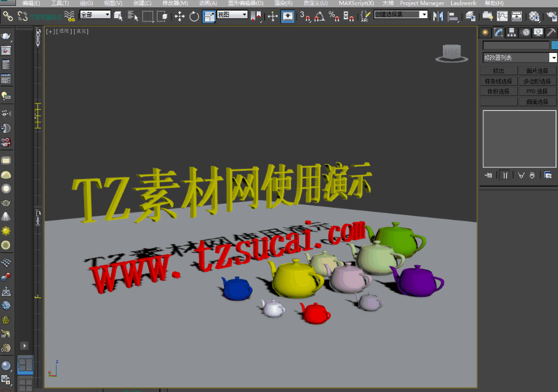Click the Select Object tool
The width and height of the screenshot is (558, 392).
pos(118,16)
